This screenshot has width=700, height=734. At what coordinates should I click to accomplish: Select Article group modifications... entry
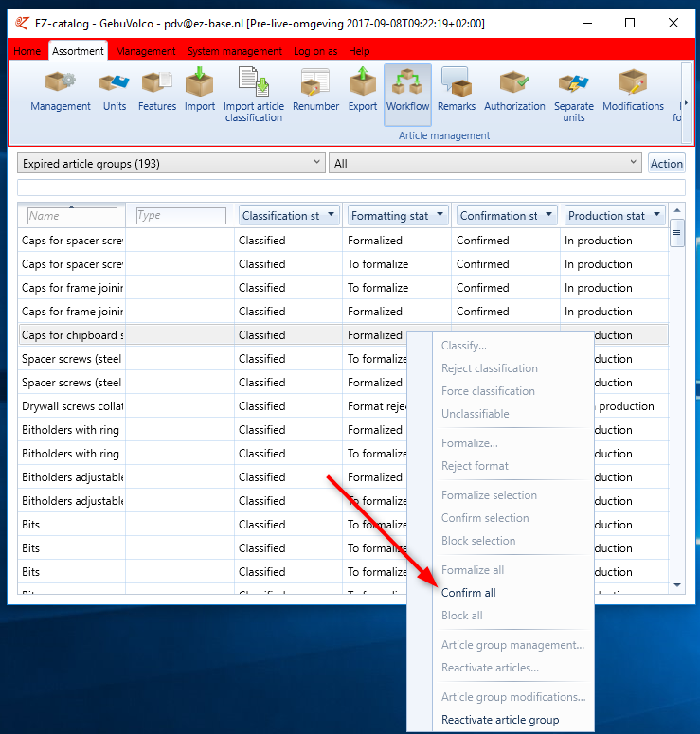click(512, 697)
